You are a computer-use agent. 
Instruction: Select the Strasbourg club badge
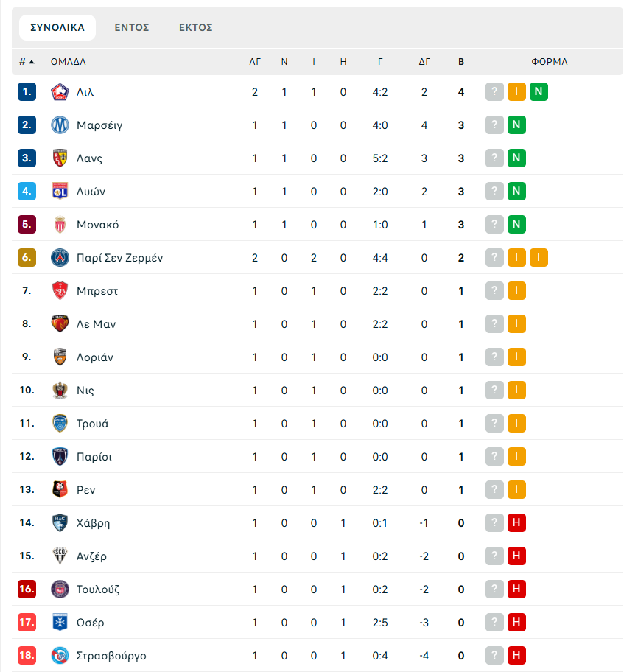tap(60, 655)
